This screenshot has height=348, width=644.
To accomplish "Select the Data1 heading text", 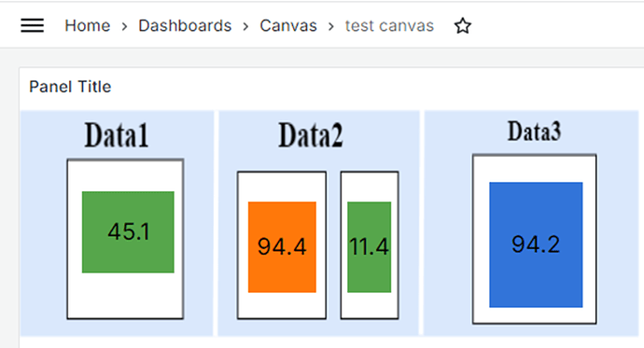I will point(117,135).
